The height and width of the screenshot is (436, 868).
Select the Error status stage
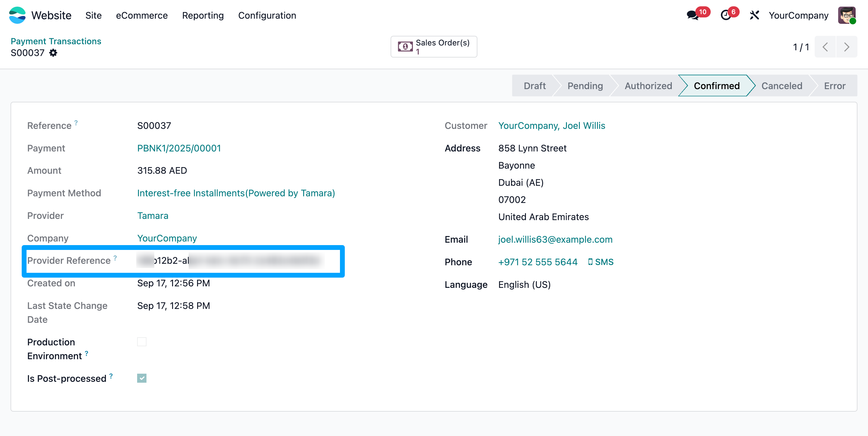835,86
